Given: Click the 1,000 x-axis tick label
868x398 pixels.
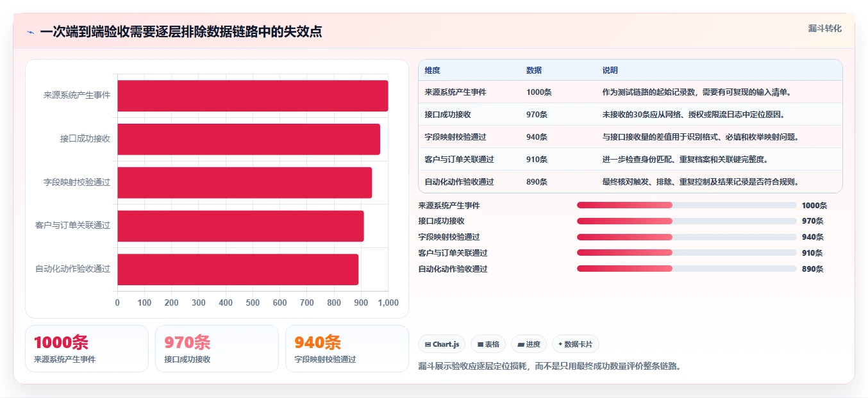Looking at the screenshot, I should coord(388,303).
